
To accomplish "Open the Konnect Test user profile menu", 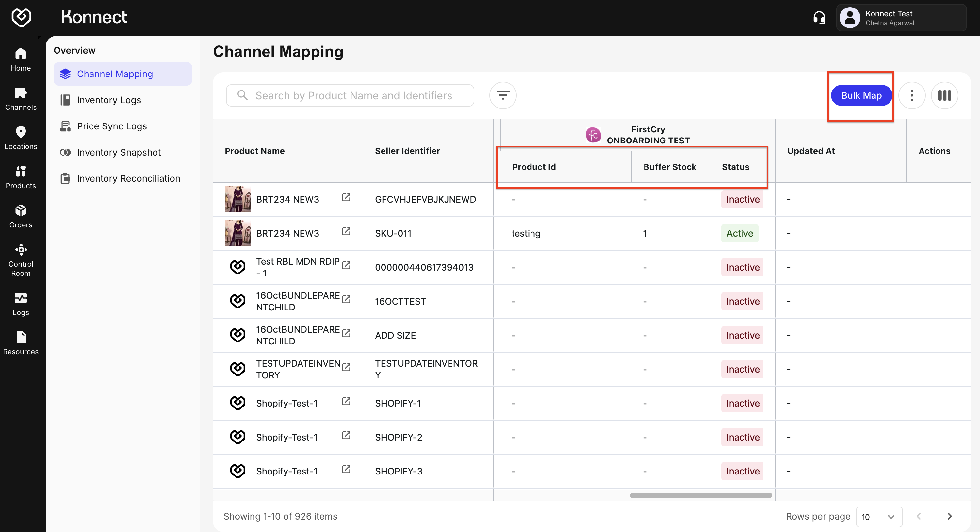I will click(x=901, y=18).
